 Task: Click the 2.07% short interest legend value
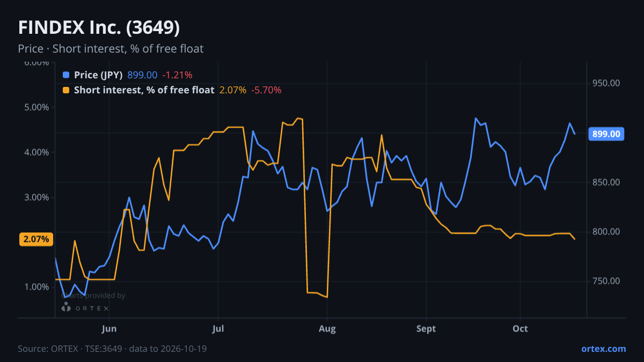coord(233,90)
